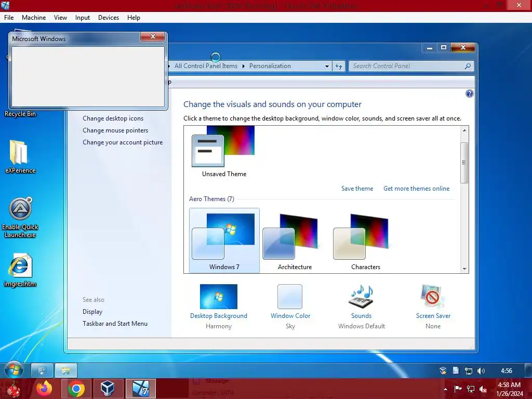Click the host network tray icon
Viewport: 532px width, 399px height.
tap(471, 389)
